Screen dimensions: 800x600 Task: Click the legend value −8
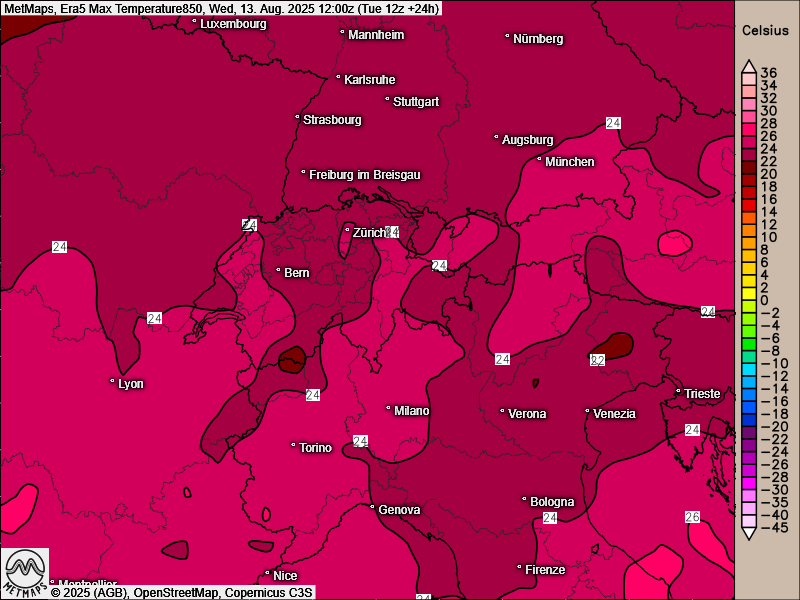pos(770,351)
